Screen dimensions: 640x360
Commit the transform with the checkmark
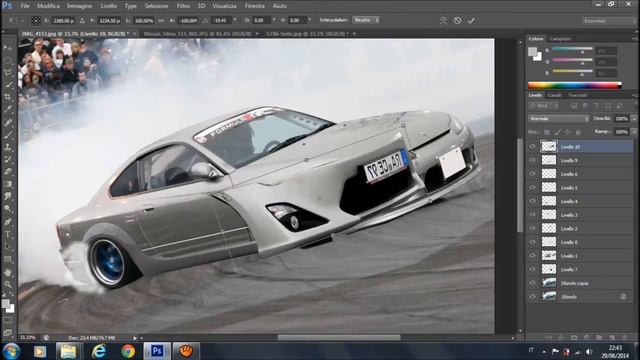(471, 20)
